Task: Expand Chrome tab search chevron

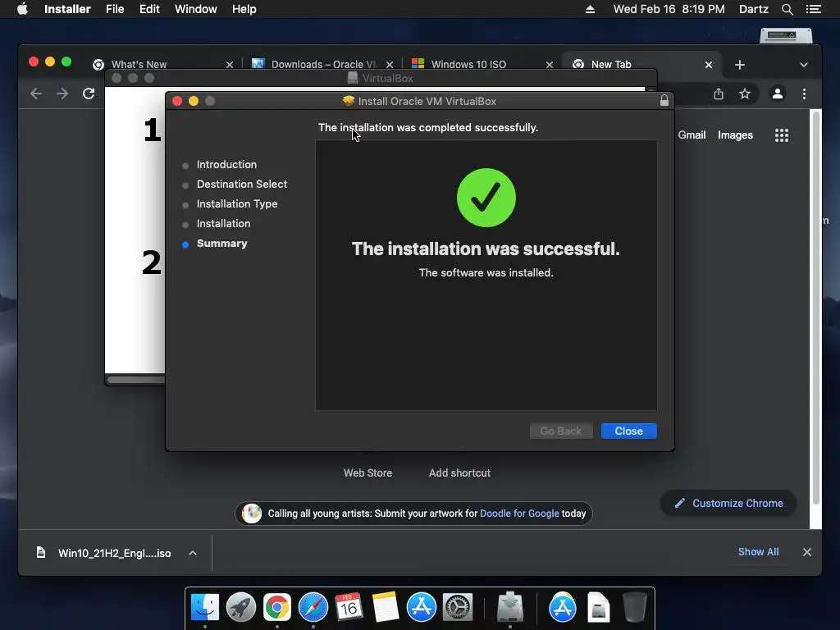Action: [804, 64]
